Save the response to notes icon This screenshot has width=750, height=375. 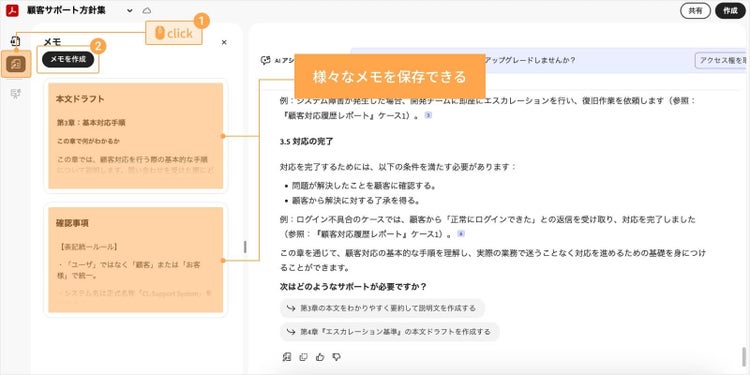pos(287,357)
